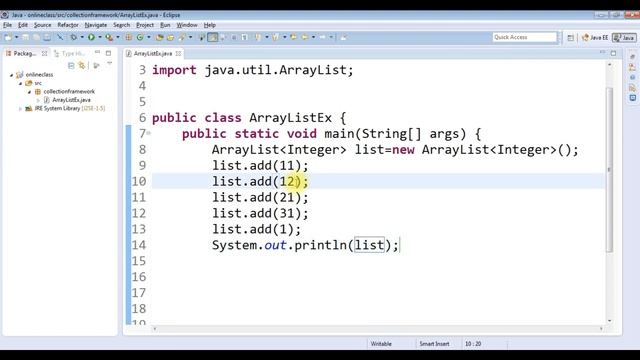Toggle the fold marker on line 7
Image resolution: width=640 pixels, height=360 pixels.
click(x=149, y=133)
